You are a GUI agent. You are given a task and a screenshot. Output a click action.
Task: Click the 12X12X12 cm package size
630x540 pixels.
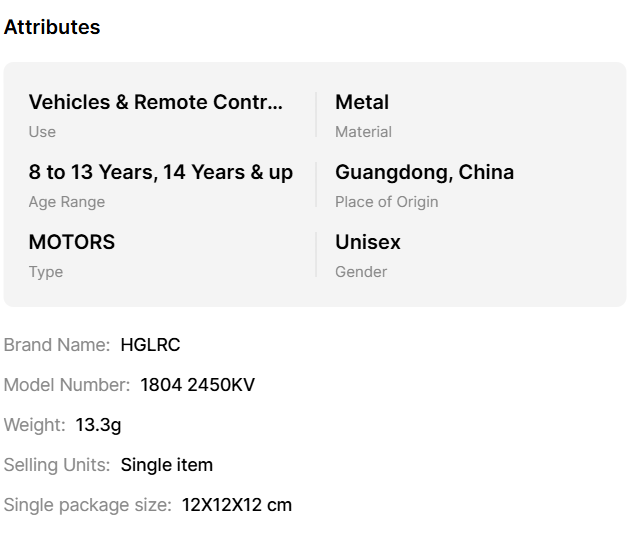pyautogui.click(x=237, y=505)
